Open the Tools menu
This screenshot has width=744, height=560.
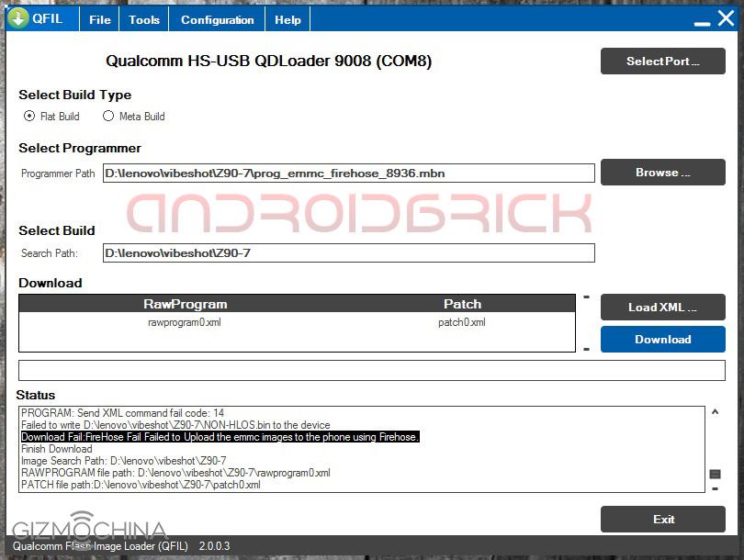(144, 20)
